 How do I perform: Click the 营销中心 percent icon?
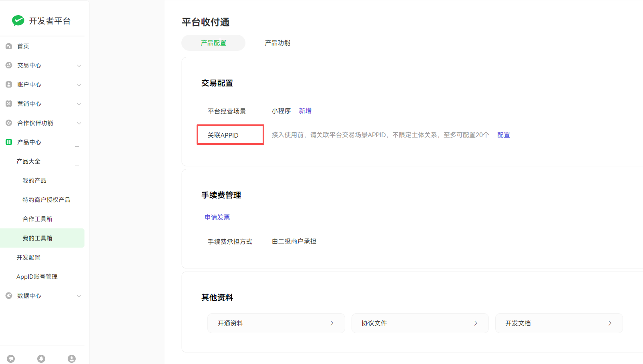point(9,104)
